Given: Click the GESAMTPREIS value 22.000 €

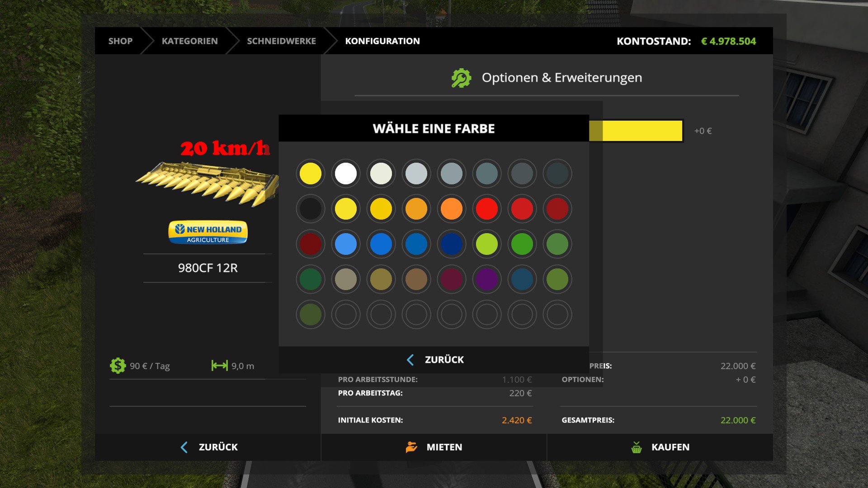Looking at the screenshot, I should point(738,420).
